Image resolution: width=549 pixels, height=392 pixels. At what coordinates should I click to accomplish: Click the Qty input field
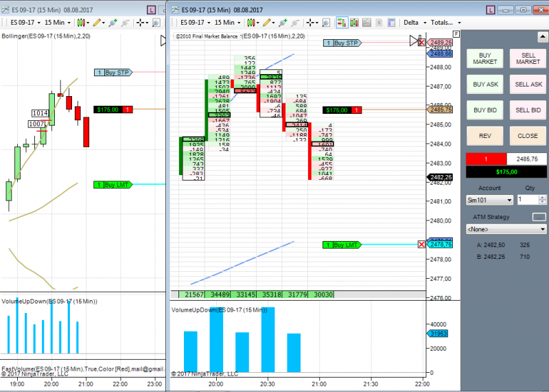(528, 200)
